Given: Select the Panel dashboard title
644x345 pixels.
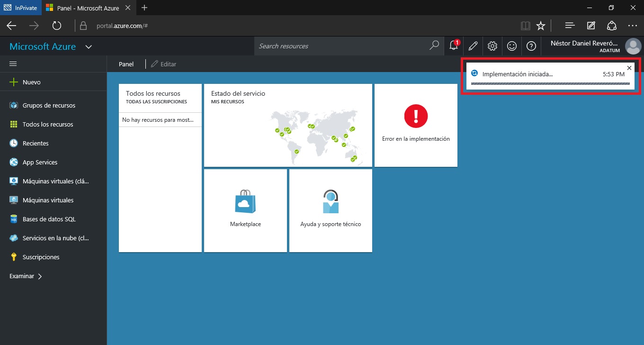Looking at the screenshot, I should coord(126,64).
